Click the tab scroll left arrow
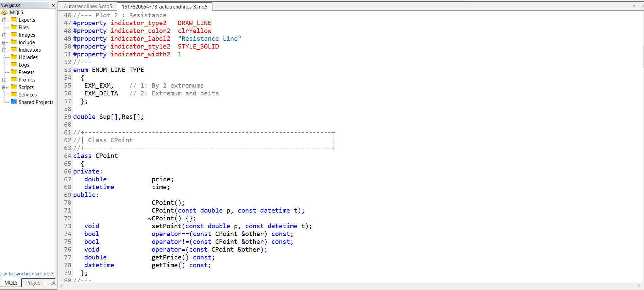 pos(634,6)
